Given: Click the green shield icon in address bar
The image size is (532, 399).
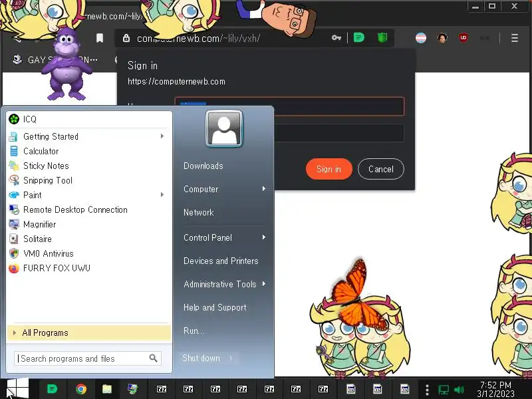Looking at the screenshot, I should [382, 38].
